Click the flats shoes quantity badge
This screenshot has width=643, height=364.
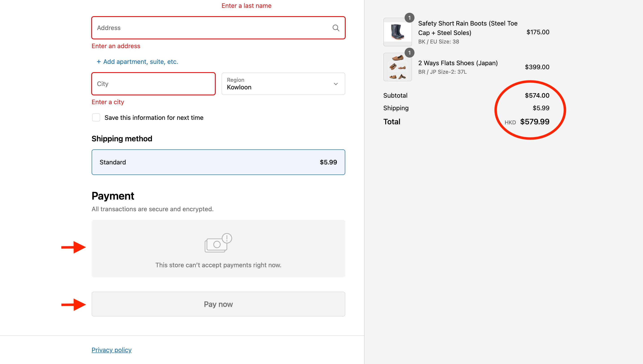pos(409,53)
